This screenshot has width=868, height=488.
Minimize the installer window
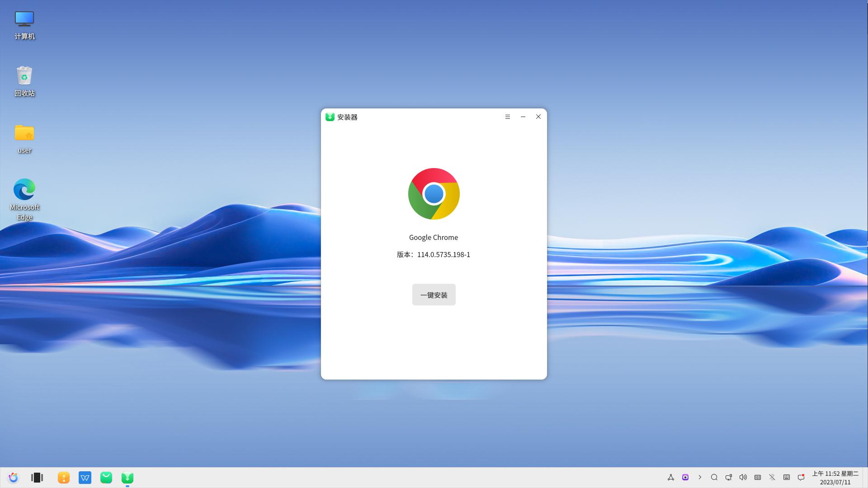tap(523, 117)
